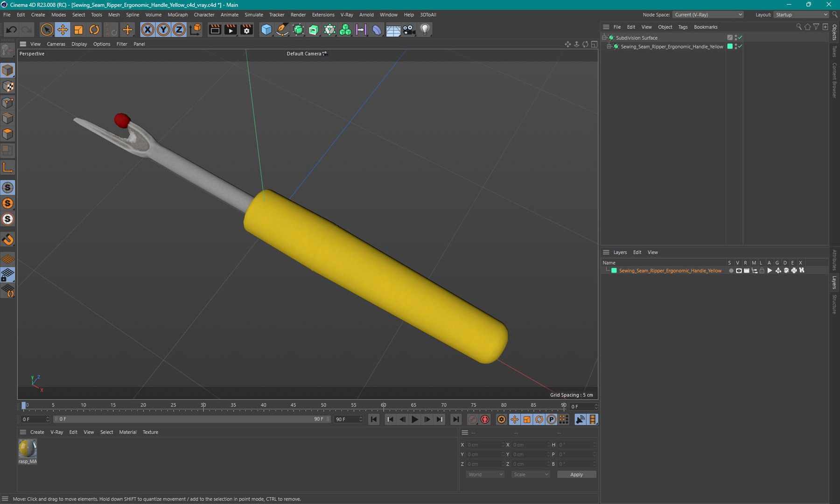Toggle Sewing_Seam_Ripper object enable checkmark

(740, 47)
